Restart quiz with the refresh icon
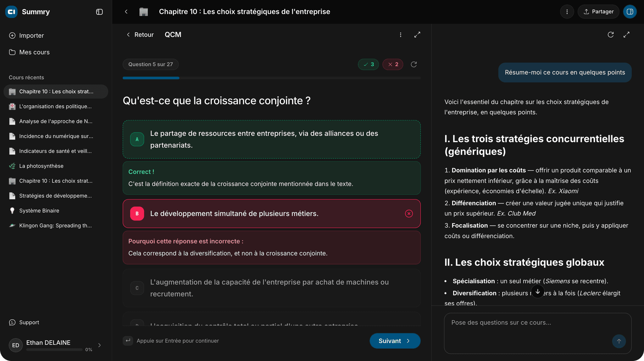644x361 pixels. coord(414,64)
